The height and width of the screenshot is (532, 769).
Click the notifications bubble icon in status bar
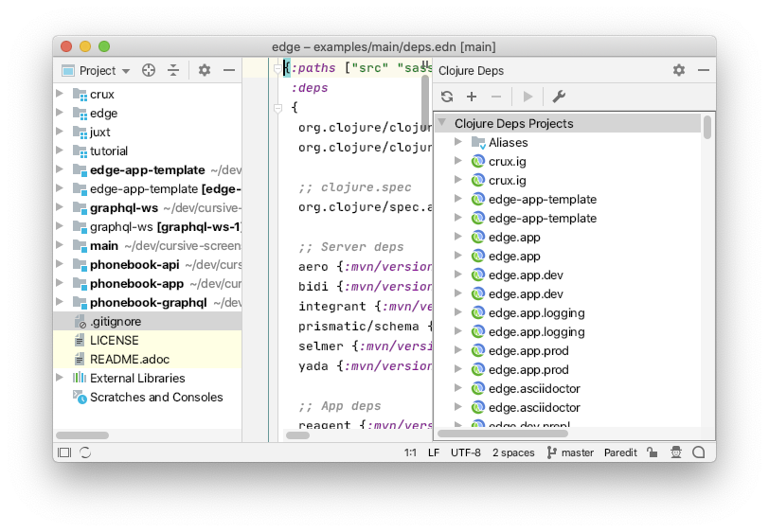pyautogui.click(x=698, y=452)
